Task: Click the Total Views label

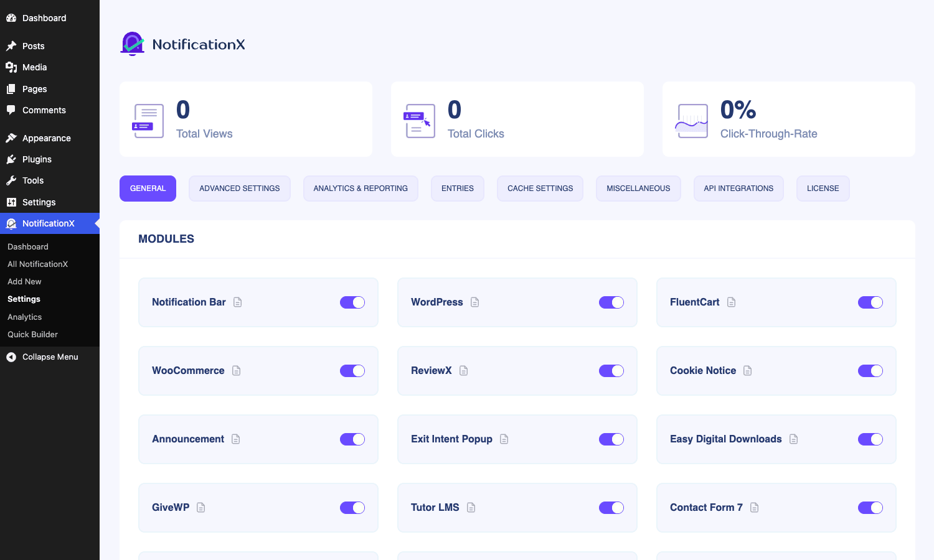Action: [204, 134]
